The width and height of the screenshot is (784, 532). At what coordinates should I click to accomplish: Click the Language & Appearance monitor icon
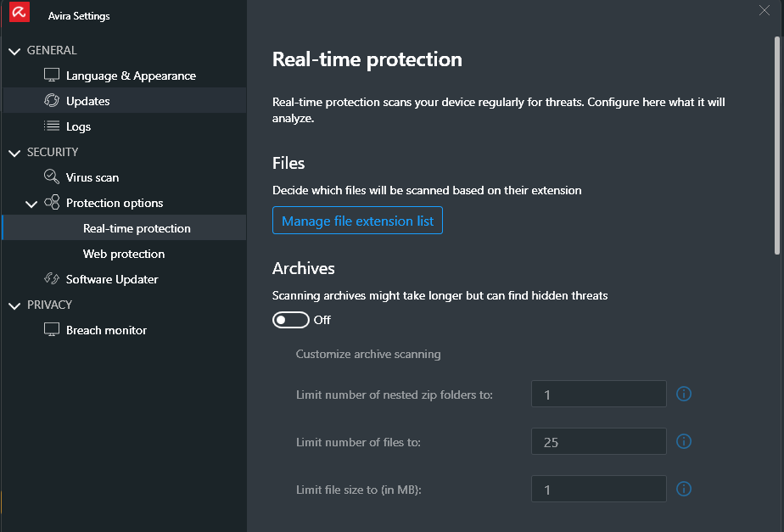click(x=52, y=76)
